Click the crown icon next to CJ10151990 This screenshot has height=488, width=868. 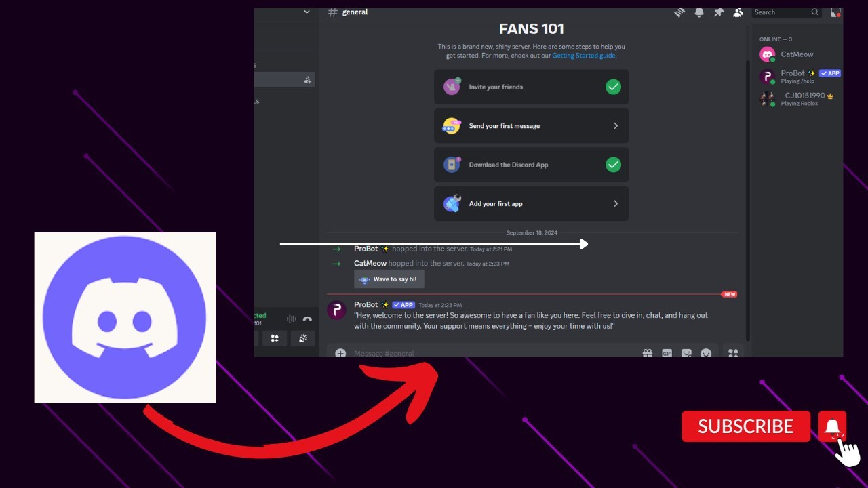coord(830,96)
